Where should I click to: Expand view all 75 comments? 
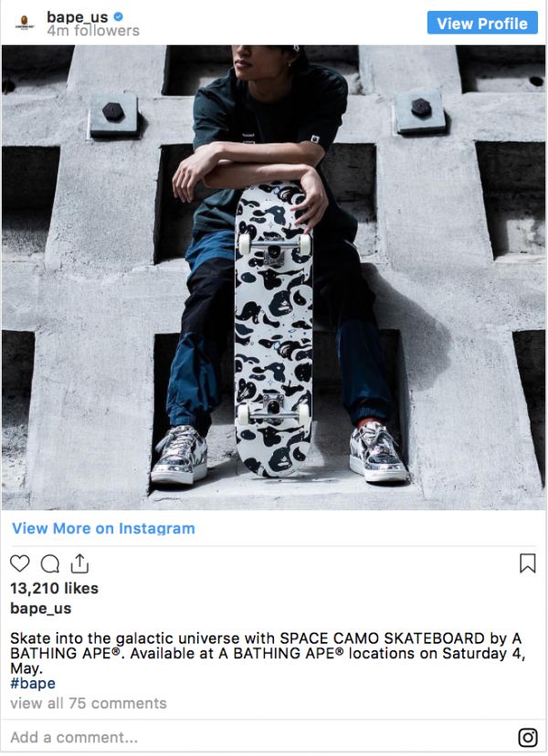(x=89, y=703)
